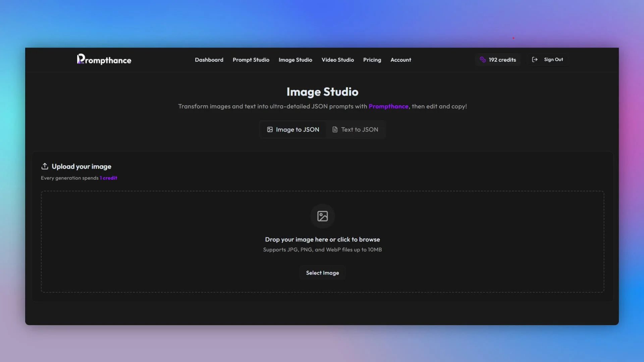Click the purple credits coin icon

point(483,59)
